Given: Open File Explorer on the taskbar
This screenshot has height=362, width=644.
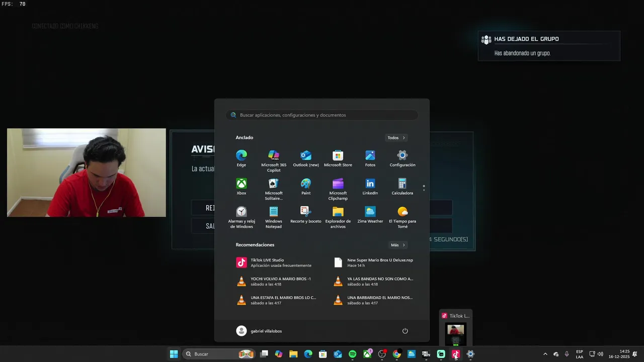Looking at the screenshot, I should click(x=293, y=354).
